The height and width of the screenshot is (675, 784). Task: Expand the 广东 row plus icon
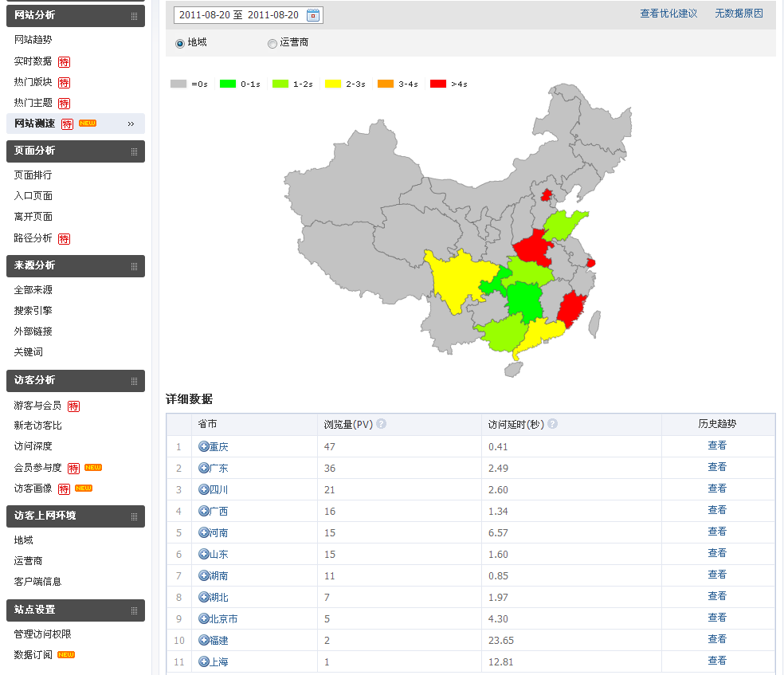[203, 468]
